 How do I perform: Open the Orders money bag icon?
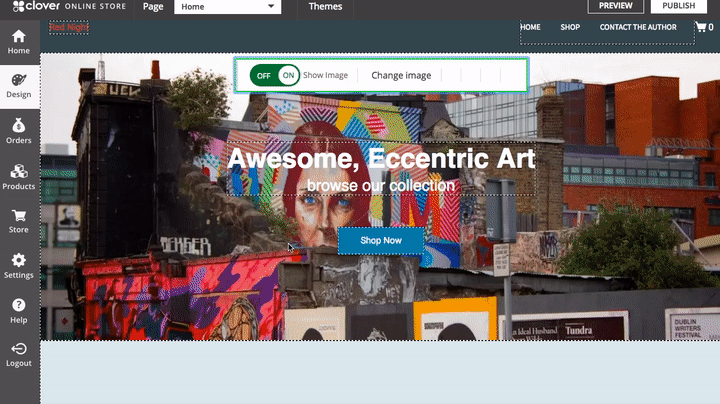[x=19, y=125]
